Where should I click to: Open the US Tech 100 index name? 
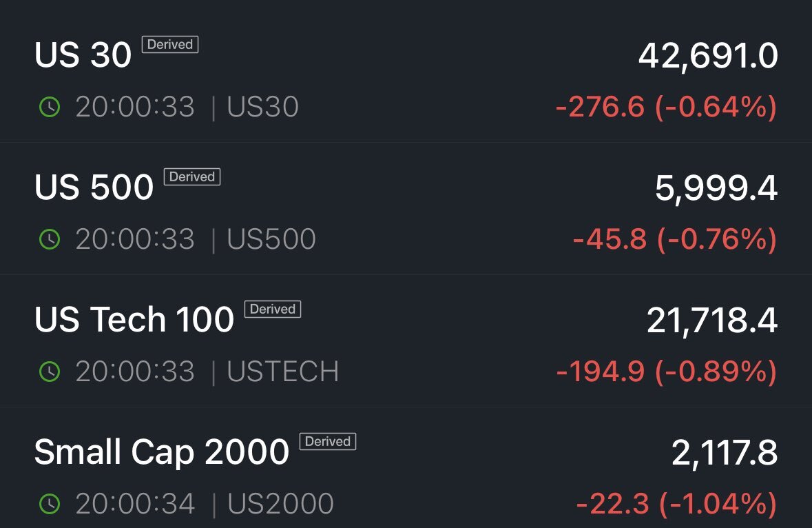click(x=134, y=319)
